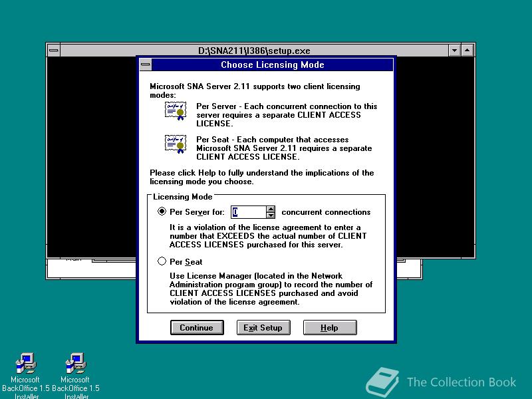Click the Choose Licensing Mode title bar
This screenshot has width=532, height=399.
click(273, 65)
